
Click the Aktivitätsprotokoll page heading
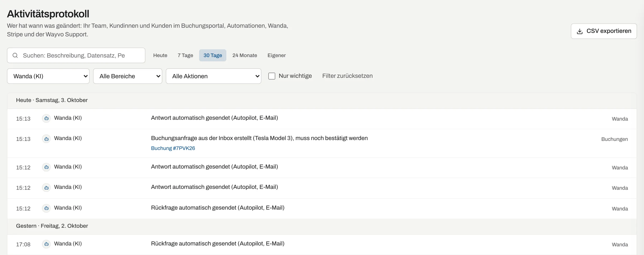click(x=48, y=14)
